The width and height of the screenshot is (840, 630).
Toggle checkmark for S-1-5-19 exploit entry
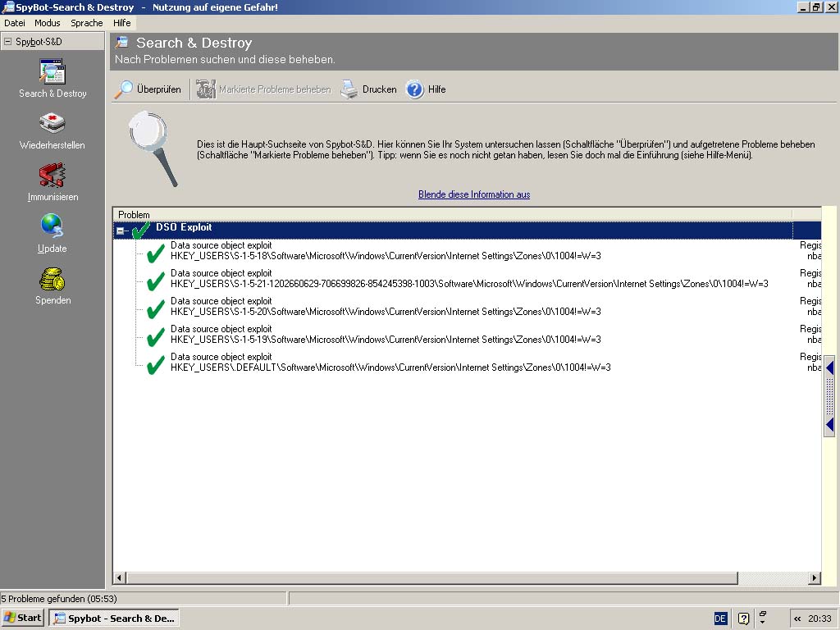[155, 336]
